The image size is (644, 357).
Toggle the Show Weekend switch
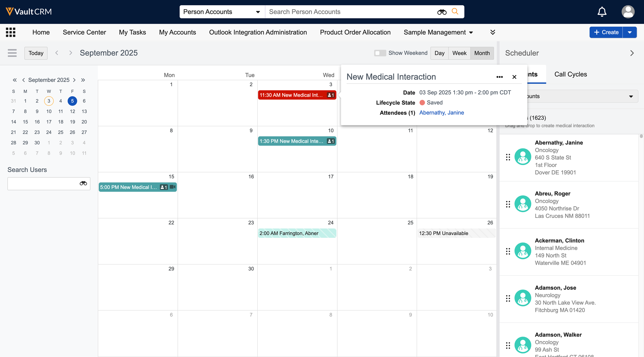point(380,53)
